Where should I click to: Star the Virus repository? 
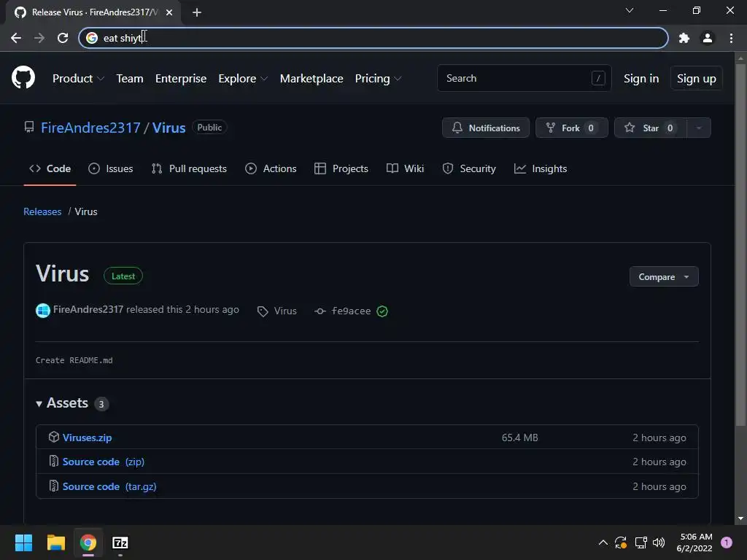[x=651, y=128]
